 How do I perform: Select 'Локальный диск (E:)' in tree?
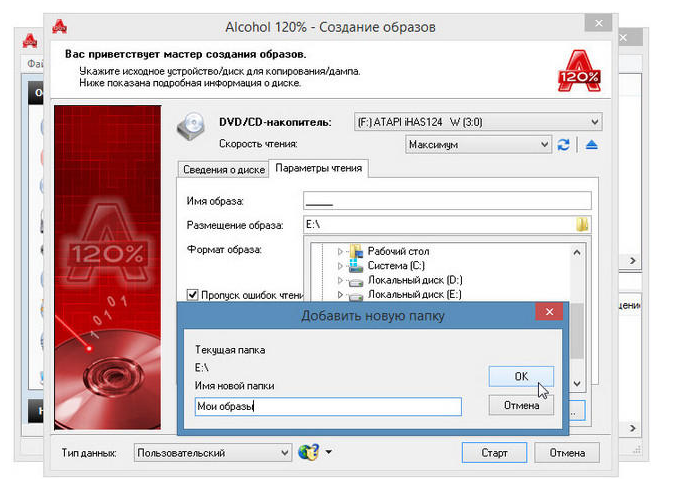pos(414,295)
